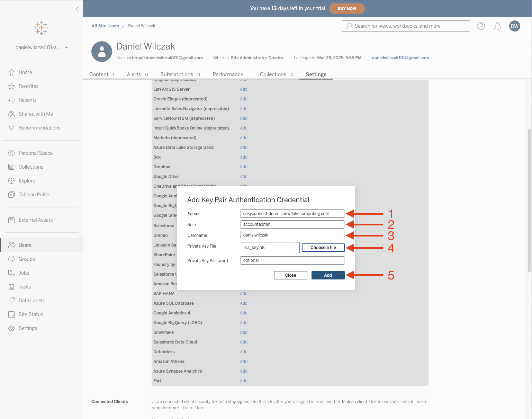The height and width of the screenshot is (419, 532).
Task: Collapse the sidebar with the chevron arrow
Action: tap(77, 9)
